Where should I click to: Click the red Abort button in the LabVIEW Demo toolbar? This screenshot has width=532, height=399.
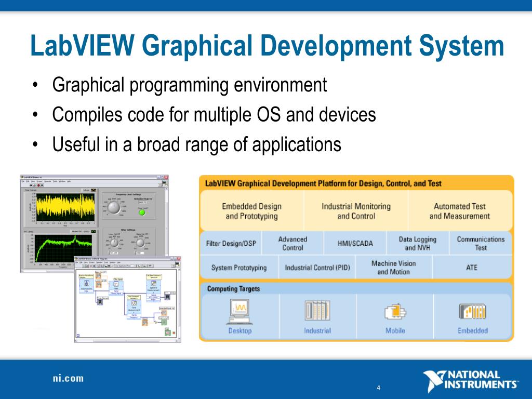click(x=38, y=185)
